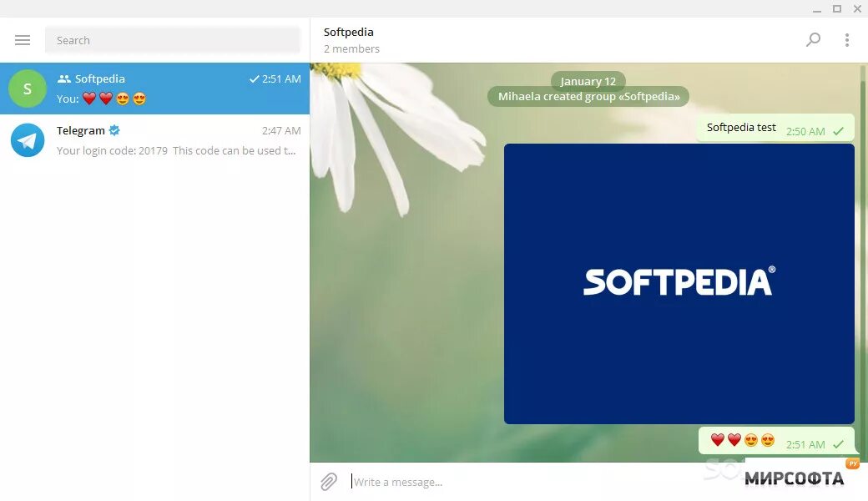Click the green S group avatar

[x=27, y=89]
